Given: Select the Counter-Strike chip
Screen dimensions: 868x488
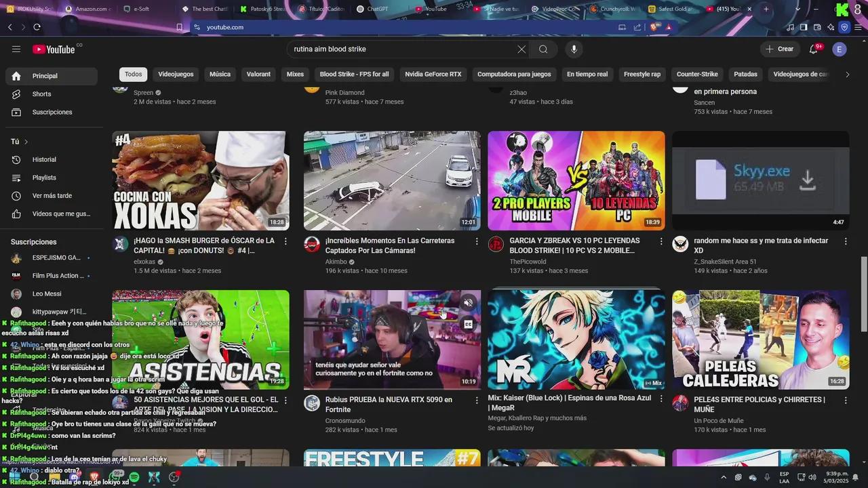Looking at the screenshot, I should (x=697, y=74).
